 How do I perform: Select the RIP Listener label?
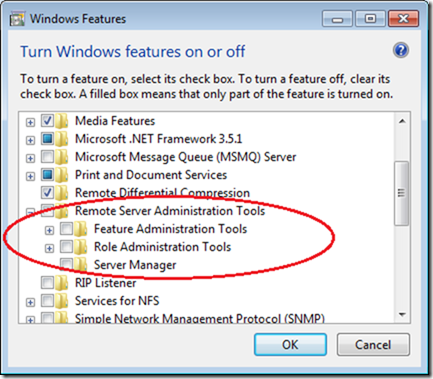tap(105, 283)
